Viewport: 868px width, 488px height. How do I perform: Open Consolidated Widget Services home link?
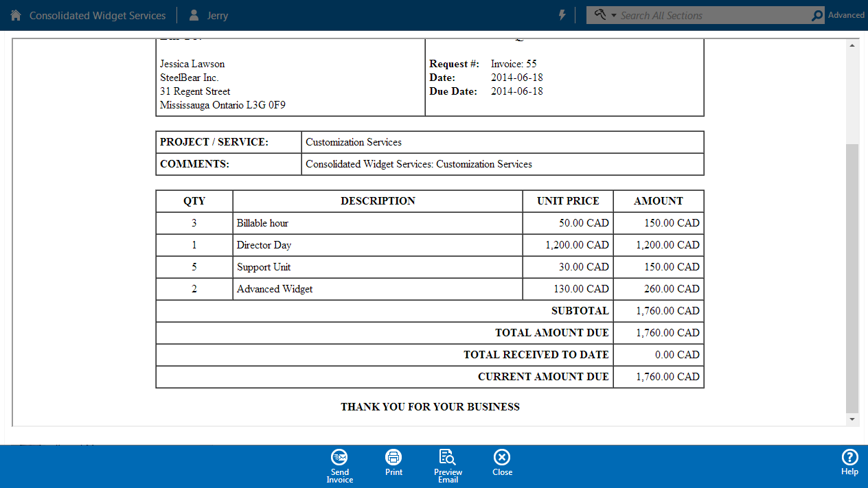pos(98,15)
